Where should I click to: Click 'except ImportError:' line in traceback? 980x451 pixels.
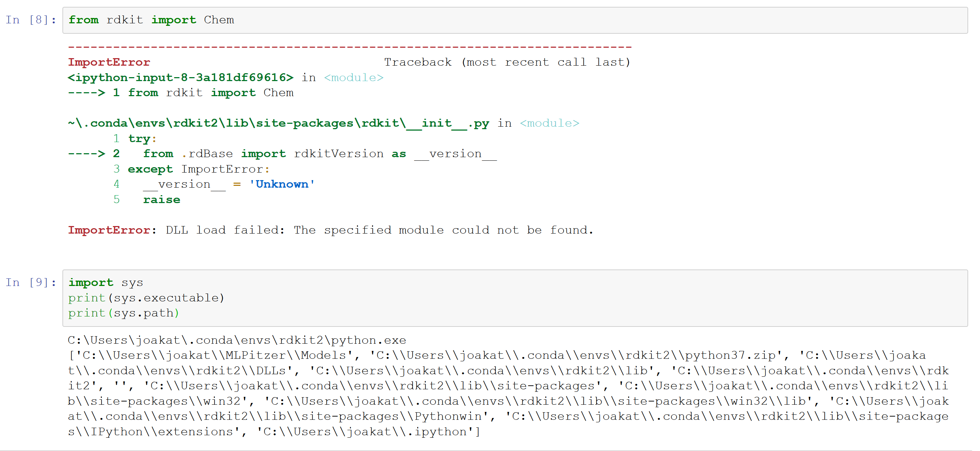[x=199, y=169]
